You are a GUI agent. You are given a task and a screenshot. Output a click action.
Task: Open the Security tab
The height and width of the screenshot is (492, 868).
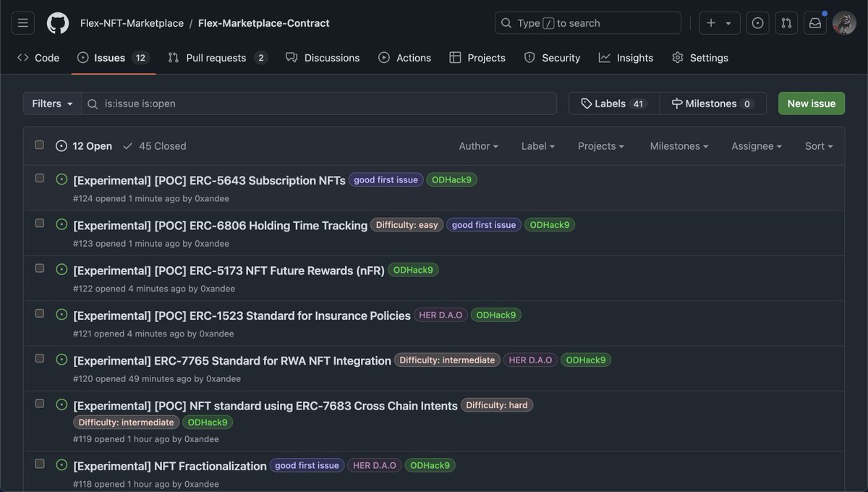(552, 58)
